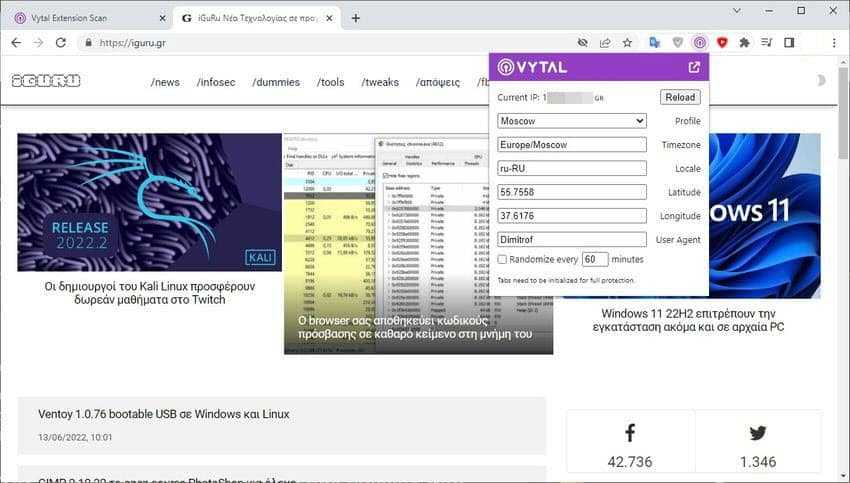The width and height of the screenshot is (850, 483).
Task: Open the tab search chevron in title bar
Action: point(737,11)
